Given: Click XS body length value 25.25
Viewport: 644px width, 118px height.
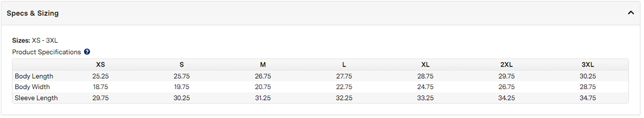Looking at the screenshot, I should tap(101, 76).
